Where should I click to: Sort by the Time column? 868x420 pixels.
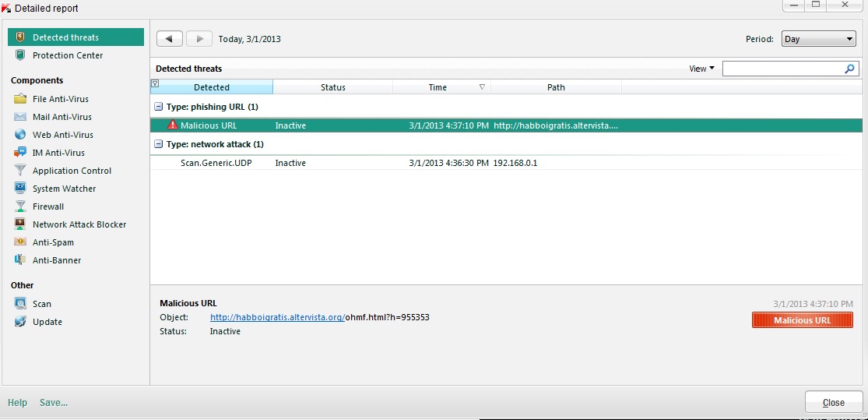441,87
